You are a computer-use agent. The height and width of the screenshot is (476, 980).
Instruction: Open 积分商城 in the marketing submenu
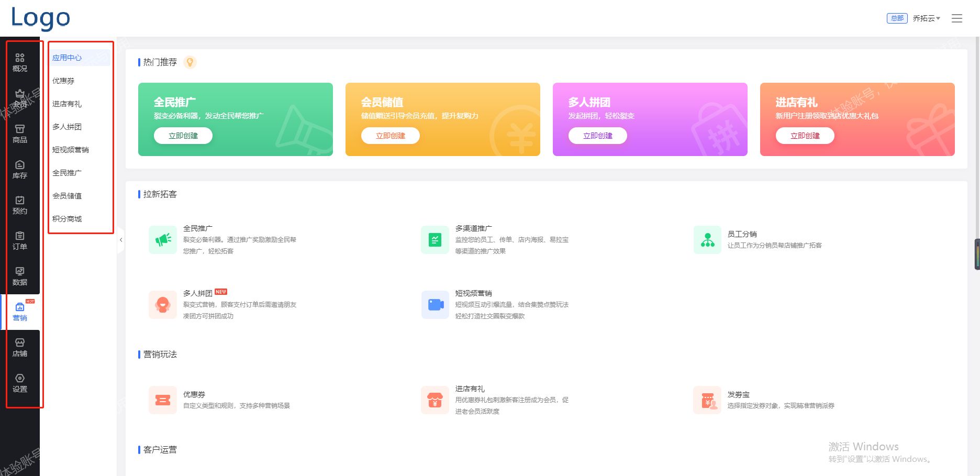[x=67, y=219]
